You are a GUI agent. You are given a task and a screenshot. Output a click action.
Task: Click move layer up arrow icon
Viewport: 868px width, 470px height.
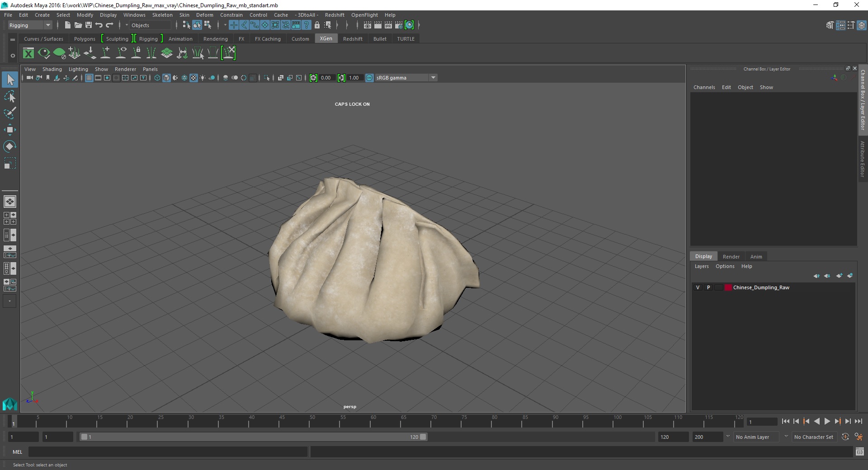tap(816, 276)
